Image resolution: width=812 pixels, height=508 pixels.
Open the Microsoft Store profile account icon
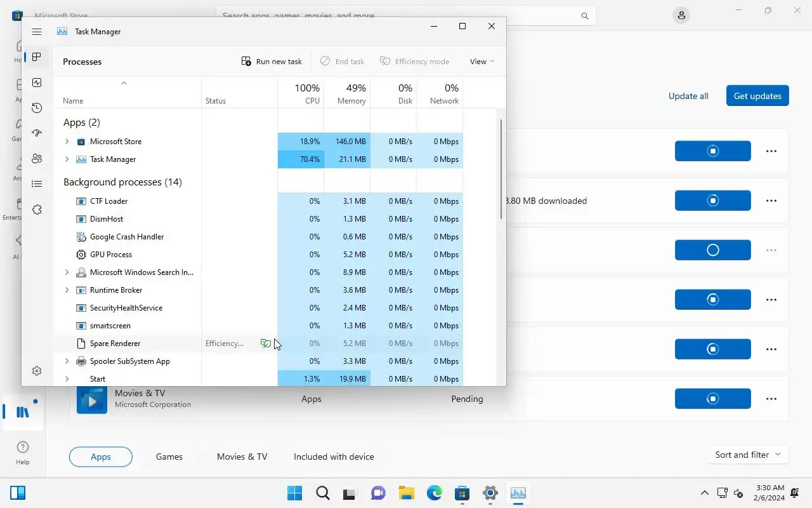[681, 15]
